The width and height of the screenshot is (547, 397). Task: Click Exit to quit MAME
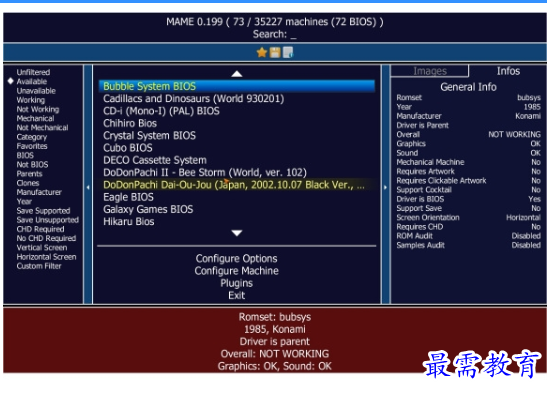click(x=237, y=295)
